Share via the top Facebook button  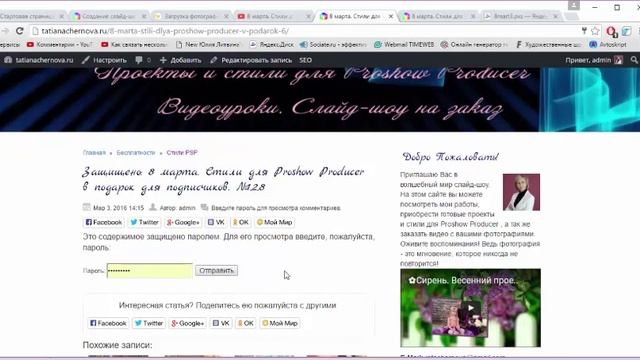103,222
